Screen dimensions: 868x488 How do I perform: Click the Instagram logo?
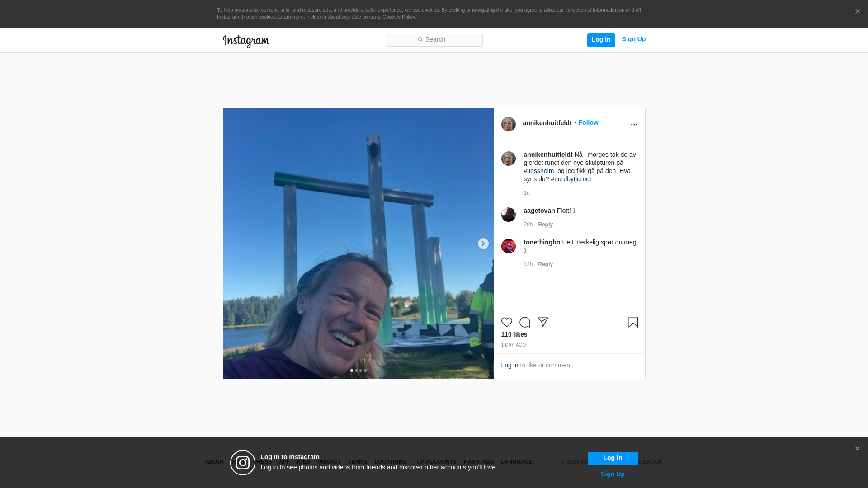point(246,41)
